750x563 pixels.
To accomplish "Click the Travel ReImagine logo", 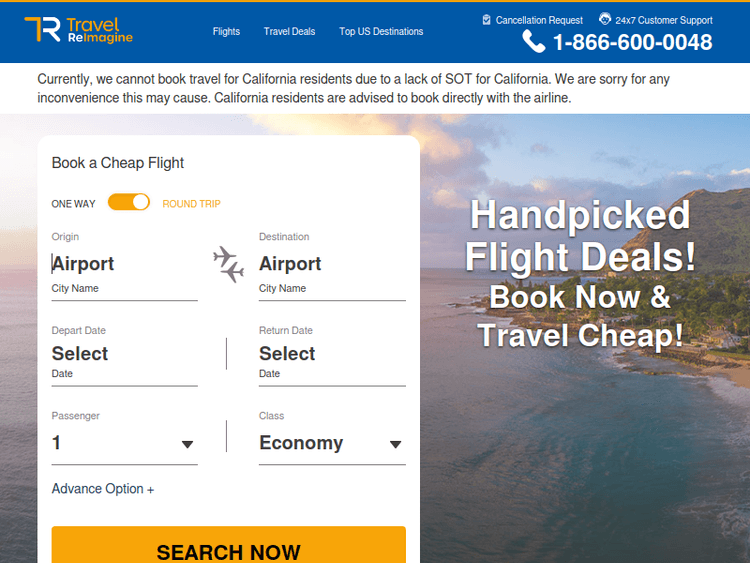I will [78, 30].
